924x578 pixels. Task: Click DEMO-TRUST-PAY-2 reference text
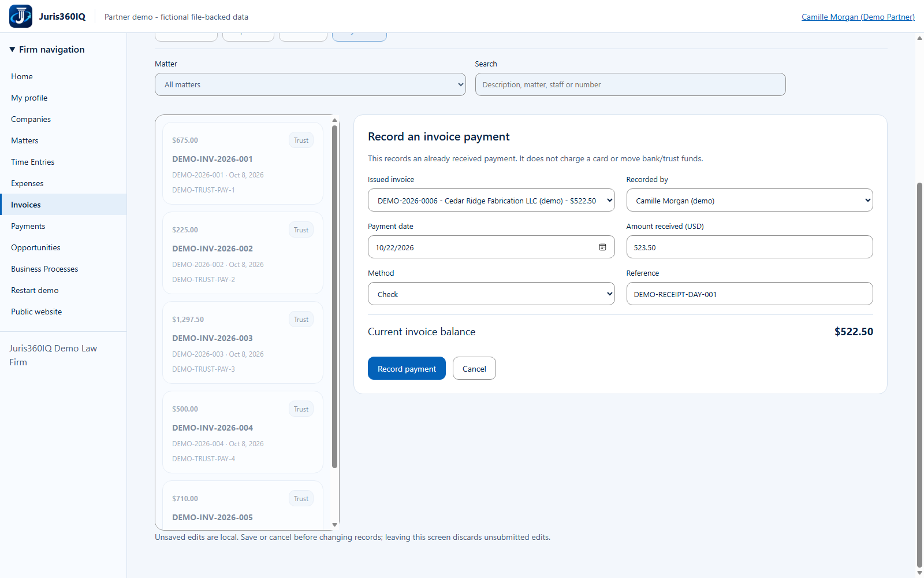(x=203, y=280)
